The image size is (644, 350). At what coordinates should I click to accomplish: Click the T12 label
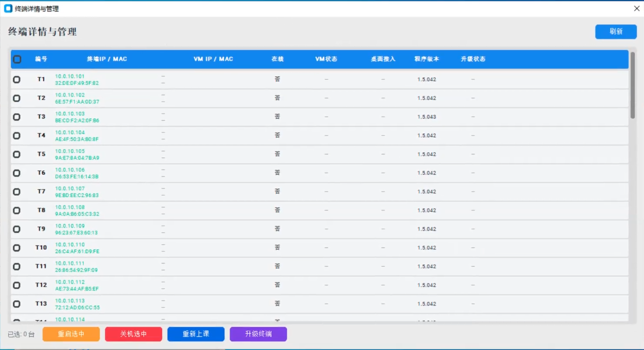click(x=41, y=285)
